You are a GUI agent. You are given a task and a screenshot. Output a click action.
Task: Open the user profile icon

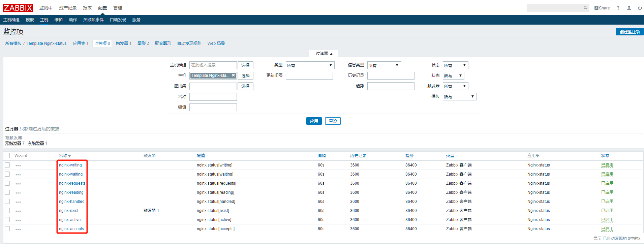pos(629,8)
